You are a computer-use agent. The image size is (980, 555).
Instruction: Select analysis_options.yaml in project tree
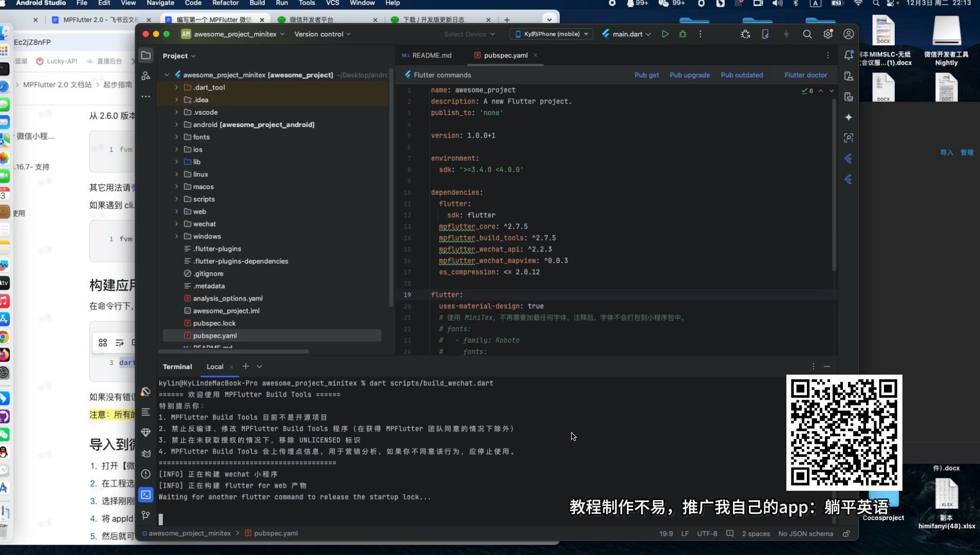(x=228, y=299)
